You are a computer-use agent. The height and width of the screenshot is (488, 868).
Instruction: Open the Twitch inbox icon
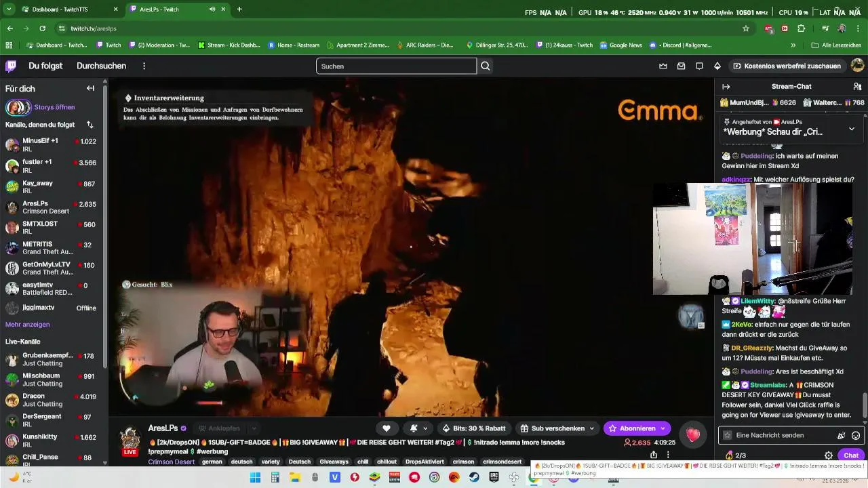point(681,66)
